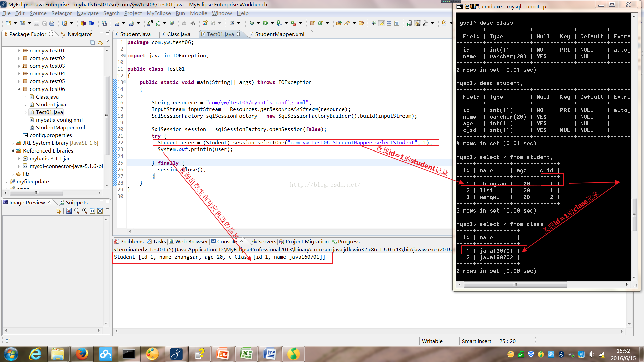This screenshot has height=362, width=644.
Task: Collapse the Referenced Libraries tree node
Action: [13, 151]
